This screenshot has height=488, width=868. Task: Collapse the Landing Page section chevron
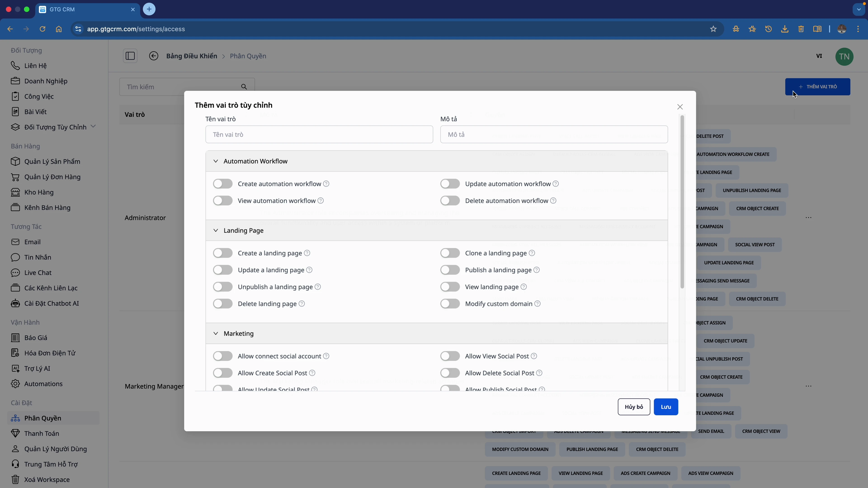(x=216, y=230)
